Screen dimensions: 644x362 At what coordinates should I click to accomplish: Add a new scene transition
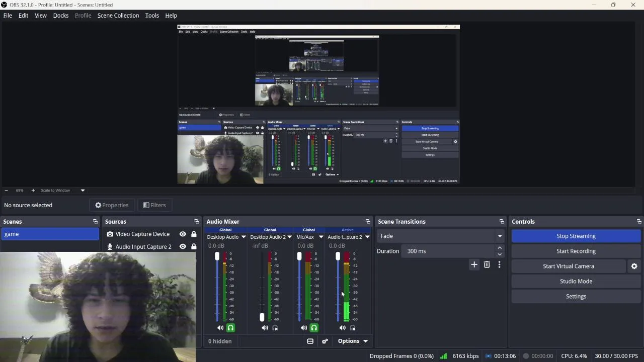474,264
